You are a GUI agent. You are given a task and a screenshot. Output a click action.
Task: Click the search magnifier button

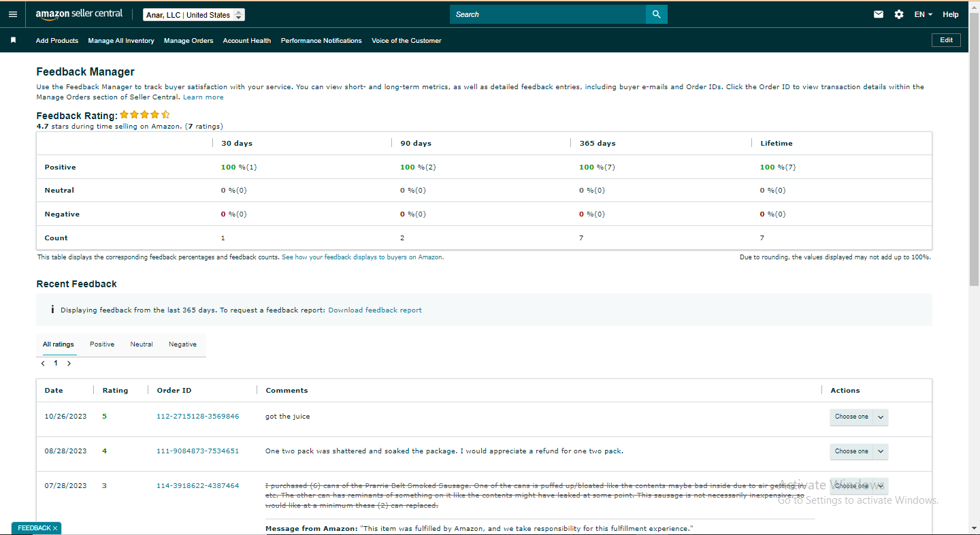tap(656, 14)
